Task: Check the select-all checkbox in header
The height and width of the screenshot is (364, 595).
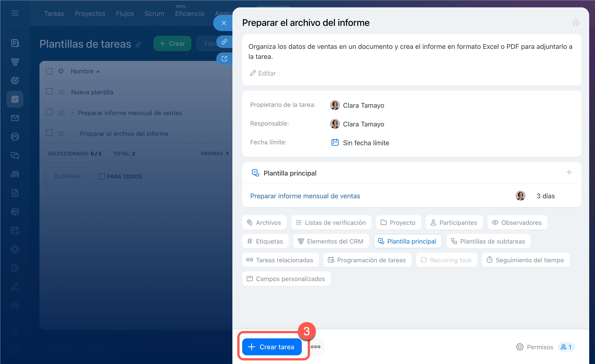Action: click(x=49, y=71)
